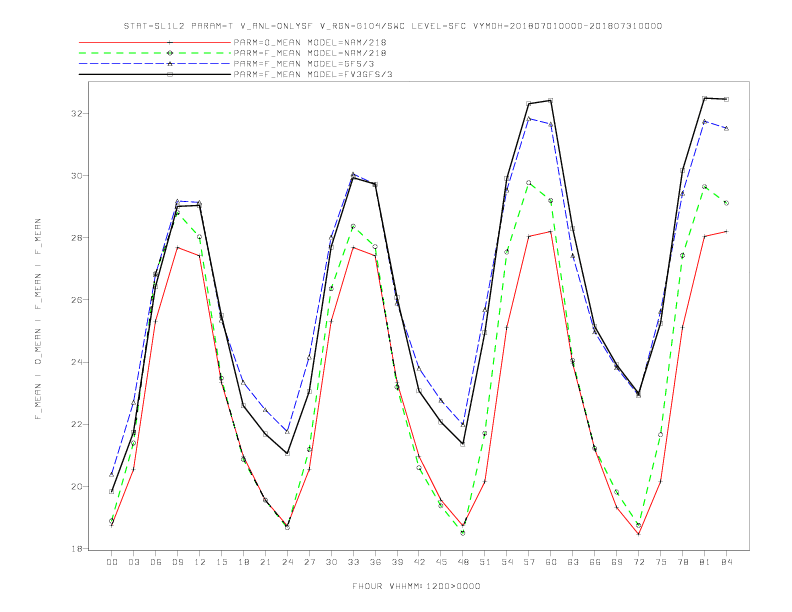Click x-axis tick label 33

pyautogui.click(x=353, y=562)
